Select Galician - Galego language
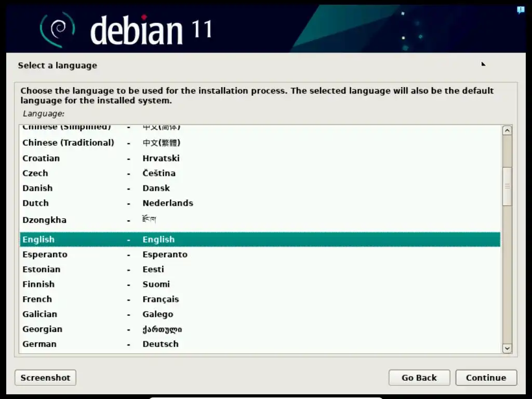Viewport: 532px width, 399px height. tap(260, 314)
